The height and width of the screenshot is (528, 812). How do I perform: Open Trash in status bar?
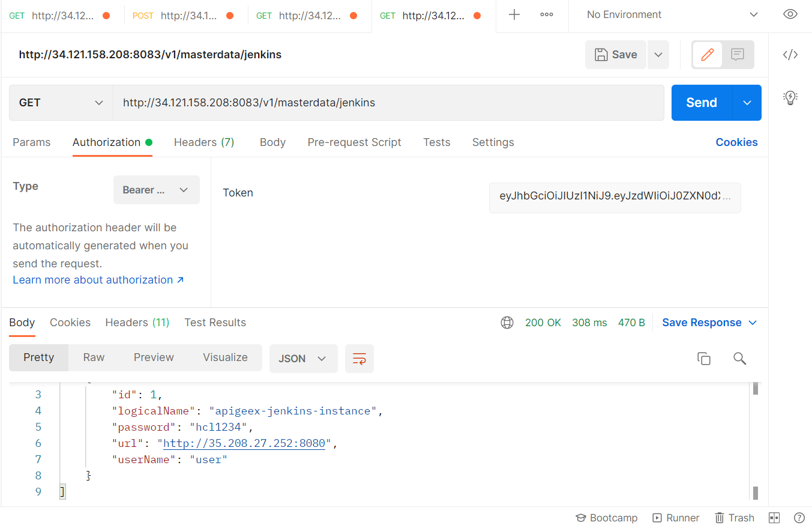pyautogui.click(x=735, y=518)
